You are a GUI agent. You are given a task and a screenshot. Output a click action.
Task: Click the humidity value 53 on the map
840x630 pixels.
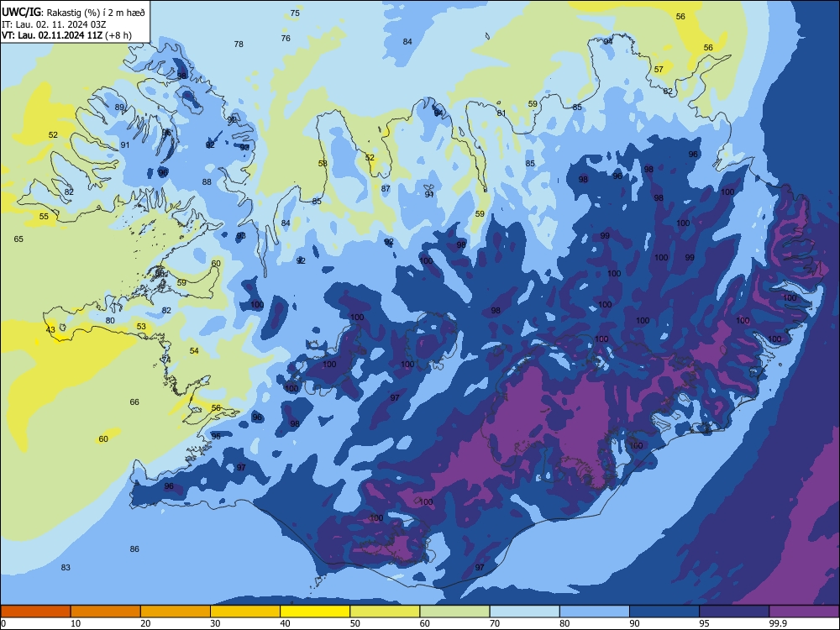(x=141, y=326)
